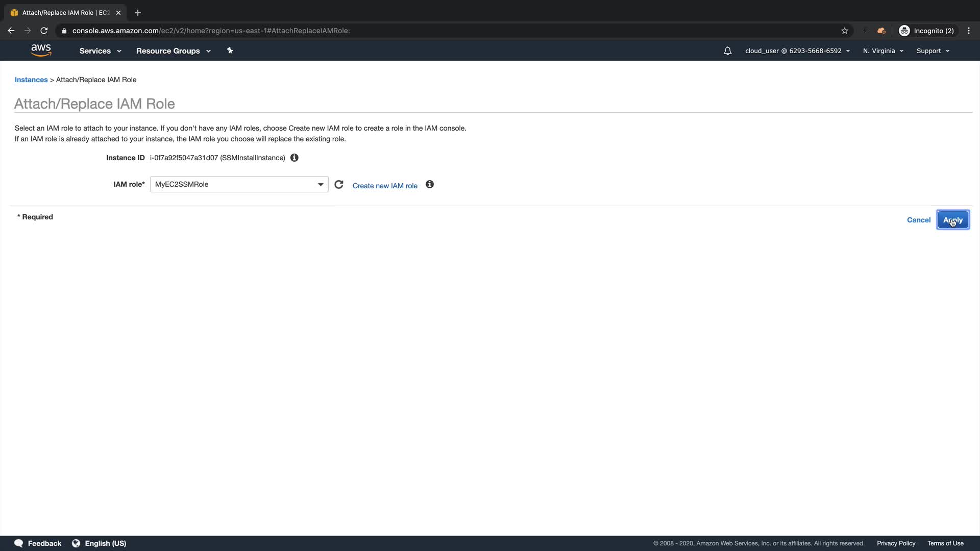Click the Apply button
The height and width of the screenshot is (551, 980).
tap(952, 220)
